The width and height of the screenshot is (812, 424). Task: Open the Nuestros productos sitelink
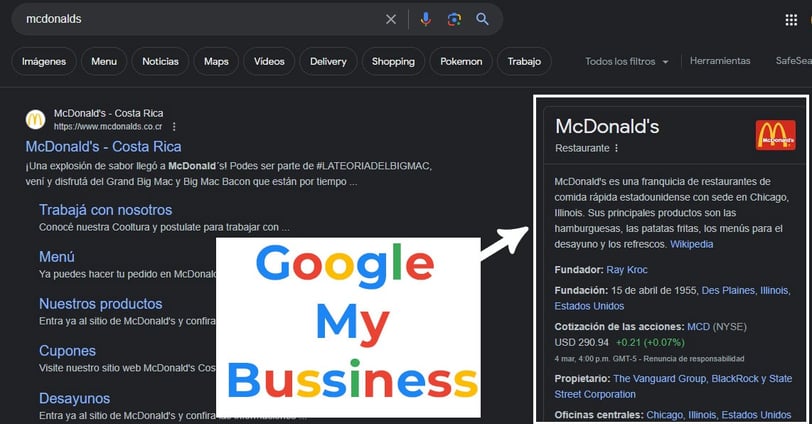pyautogui.click(x=101, y=304)
